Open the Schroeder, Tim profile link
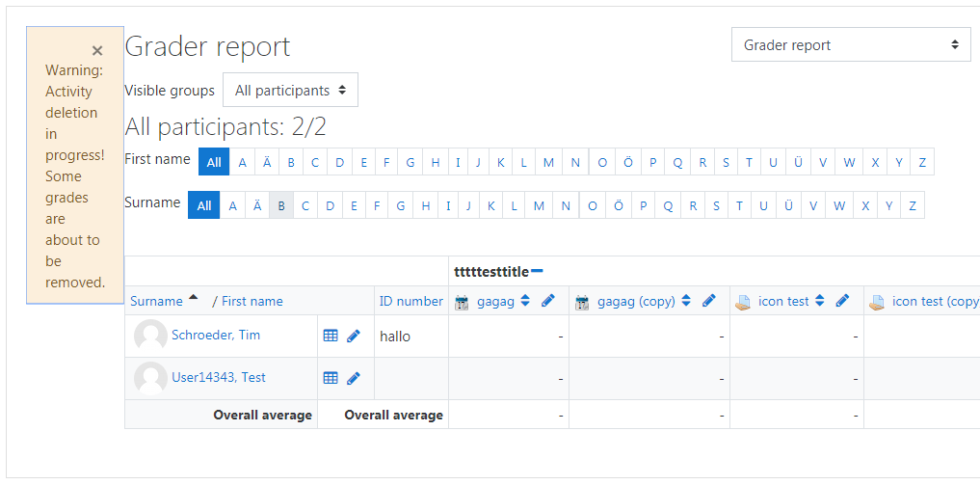The image size is (980, 485). coord(216,335)
